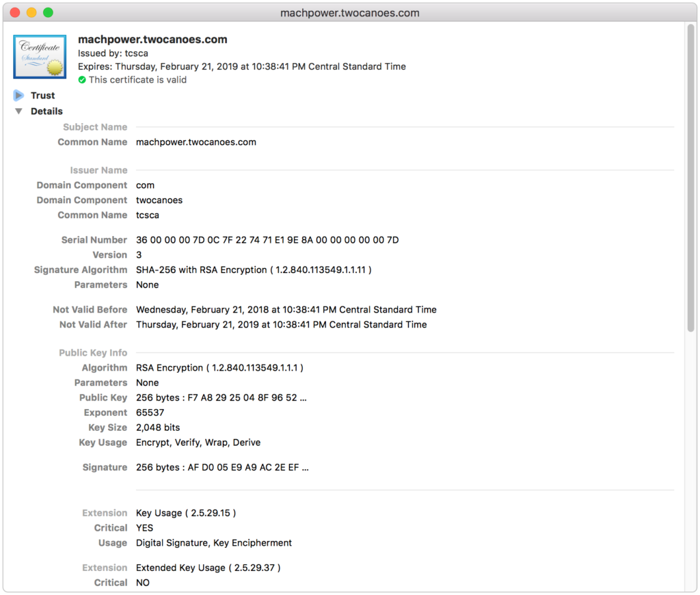Click 'This certificate is valid' text

137,80
